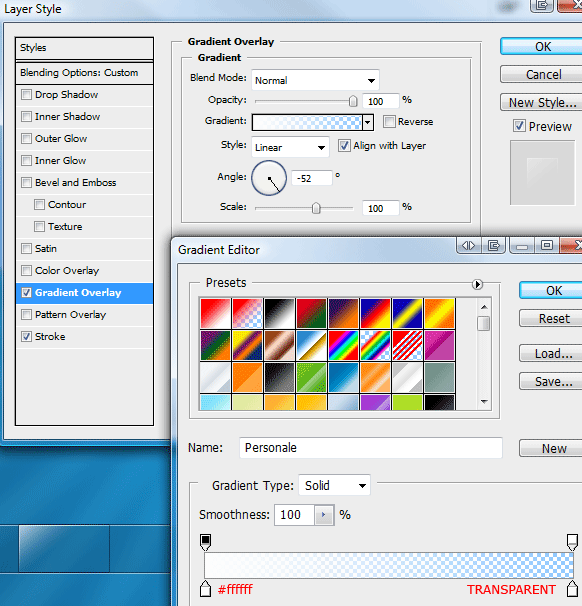Select the chrome gradient preset
The image size is (582, 606).
pyautogui.click(x=311, y=345)
